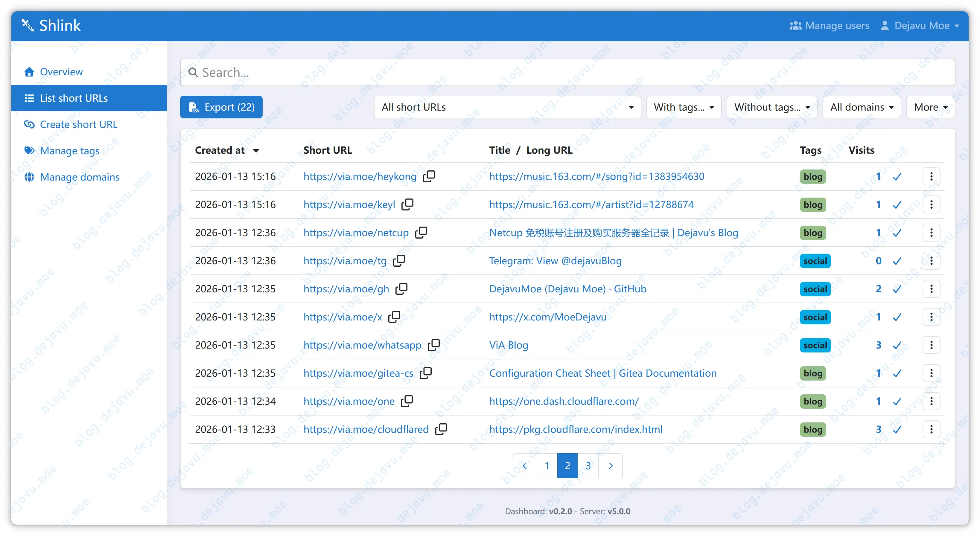This screenshot has width=980, height=536.
Task: Click the Export (22) button
Action: pos(221,107)
